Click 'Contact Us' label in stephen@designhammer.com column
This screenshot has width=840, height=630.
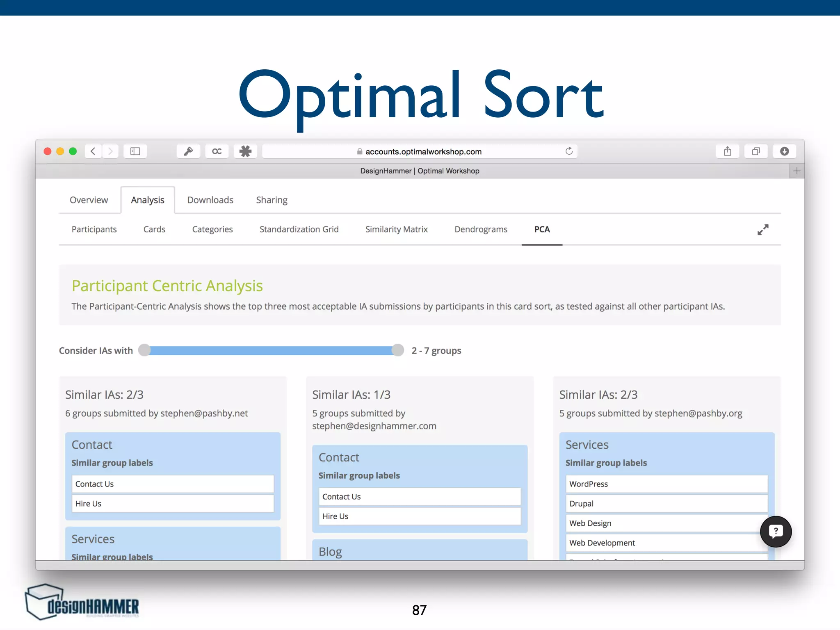420,497
